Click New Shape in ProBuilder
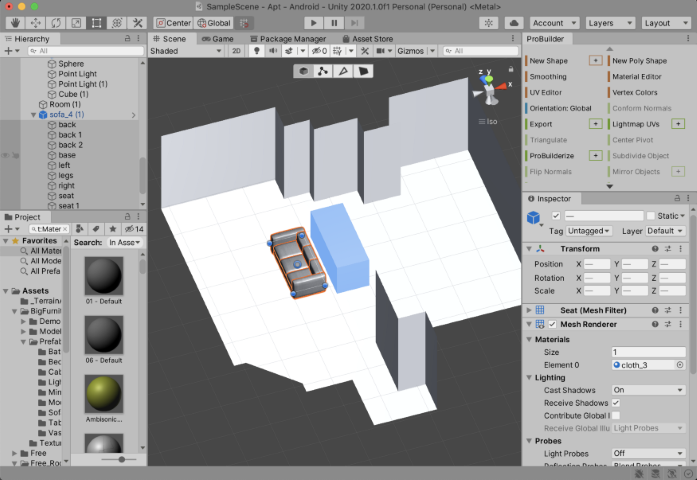The width and height of the screenshot is (697, 480). point(549,61)
